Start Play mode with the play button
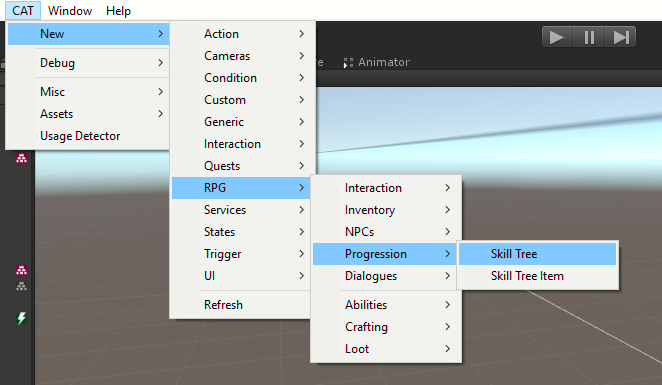Viewport: 662px width, 385px height. [x=557, y=37]
